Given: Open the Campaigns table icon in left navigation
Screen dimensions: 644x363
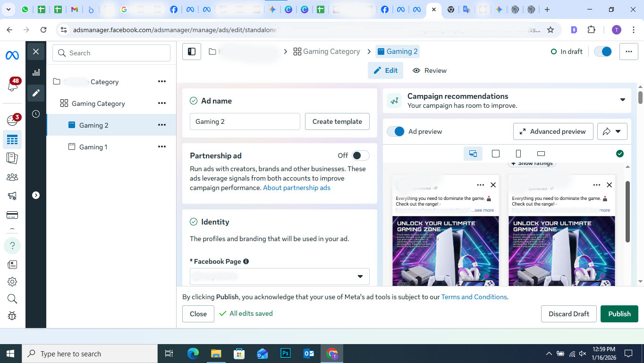Looking at the screenshot, I should [12, 139].
